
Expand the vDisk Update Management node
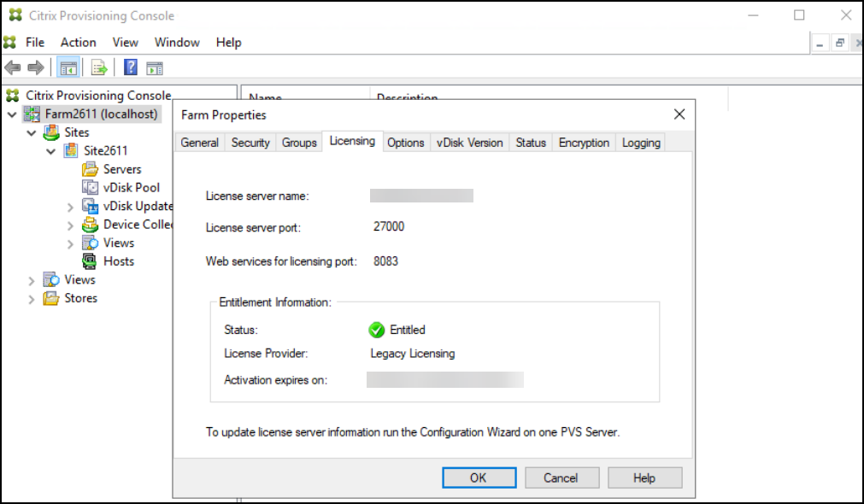71,205
